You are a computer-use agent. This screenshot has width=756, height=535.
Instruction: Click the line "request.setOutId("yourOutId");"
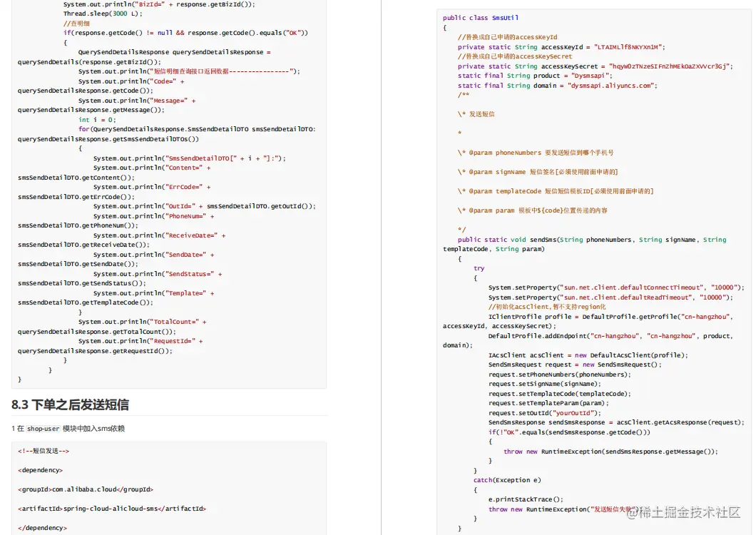(x=544, y=414)
